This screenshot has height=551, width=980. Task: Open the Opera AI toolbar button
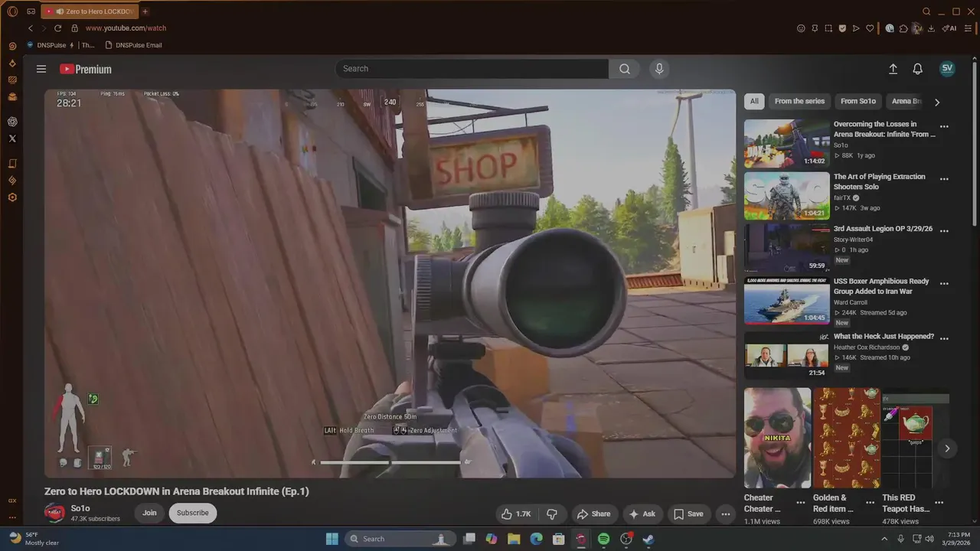pos(949,28)
